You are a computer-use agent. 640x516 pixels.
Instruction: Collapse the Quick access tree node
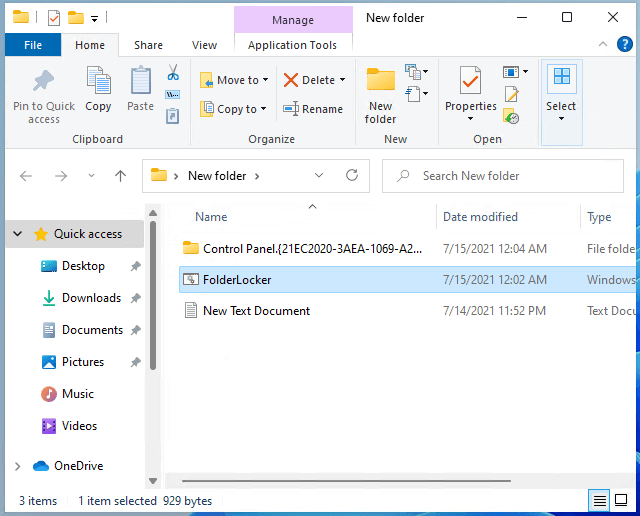(18, 234)
